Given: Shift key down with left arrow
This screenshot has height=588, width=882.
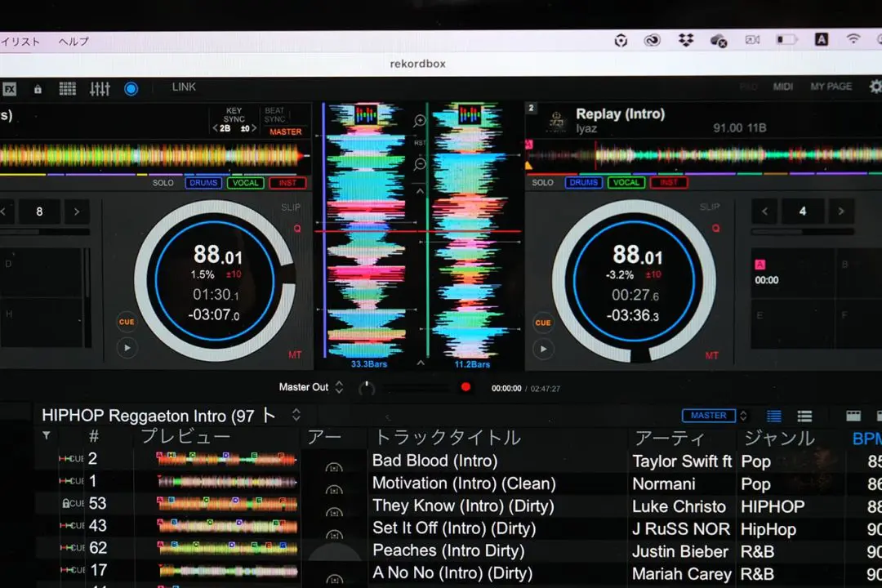Looking at the screenshot, I should (215, 129).
